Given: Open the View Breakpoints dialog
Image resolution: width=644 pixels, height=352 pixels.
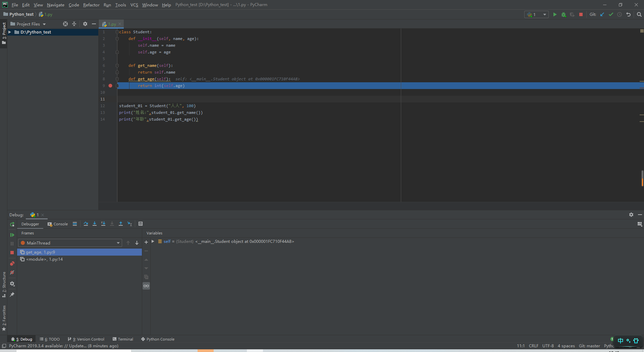Looking at the screenshot, I should click(x=12, y=264).
